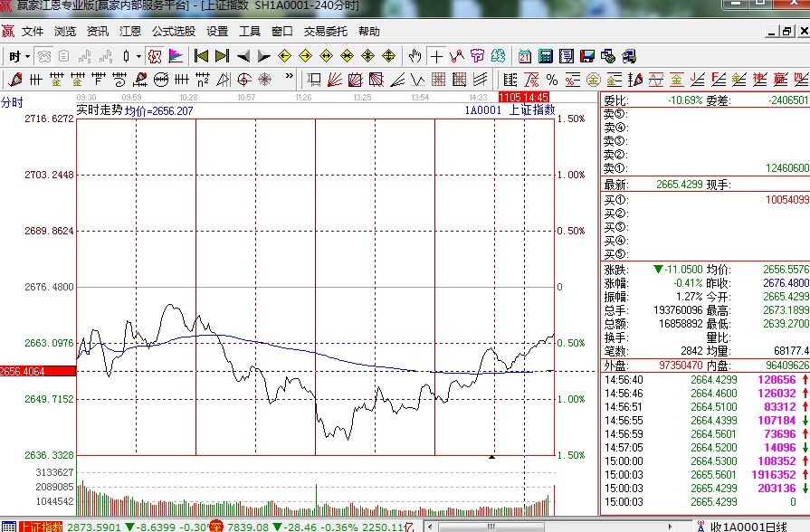Open the 公式选股 menu
The image size is (810, 532).
tap(173, 32)
